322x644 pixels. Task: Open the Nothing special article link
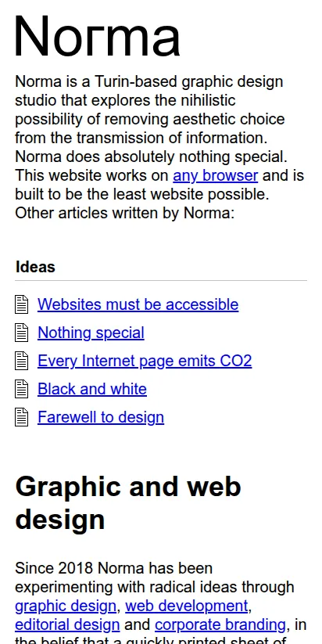coord(91,333)
